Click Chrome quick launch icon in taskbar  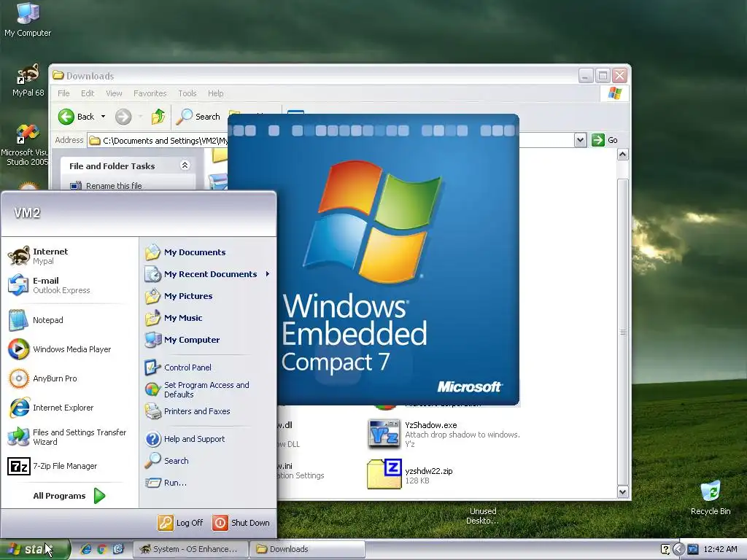tap(101, 549)
